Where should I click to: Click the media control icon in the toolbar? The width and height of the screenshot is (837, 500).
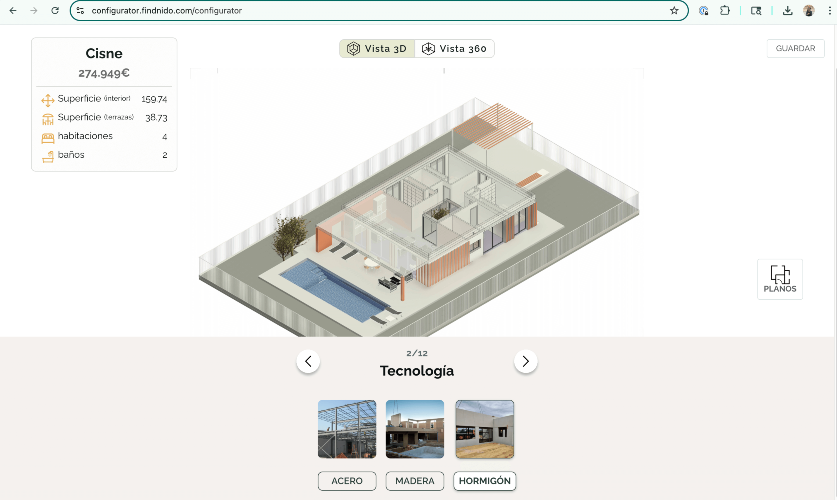point(756,11)
